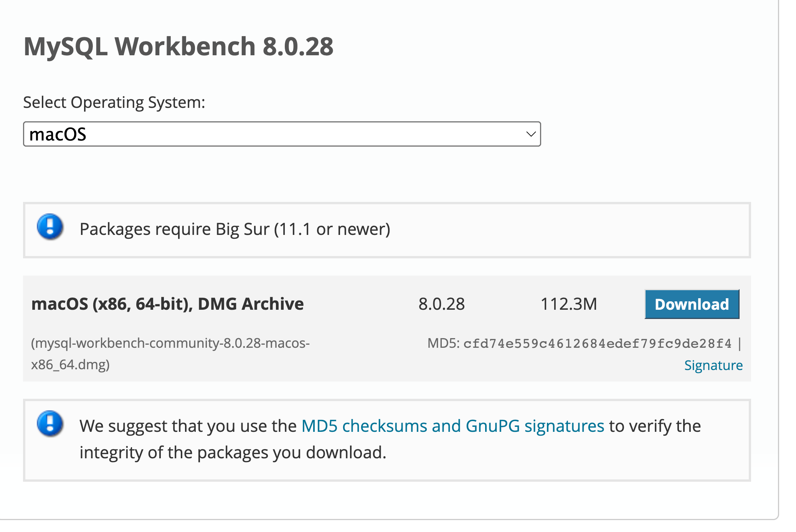Open the macOS operating system dropdown
Image resolution: width=796 pixels, height=532 pixels.
pos(282,134)
